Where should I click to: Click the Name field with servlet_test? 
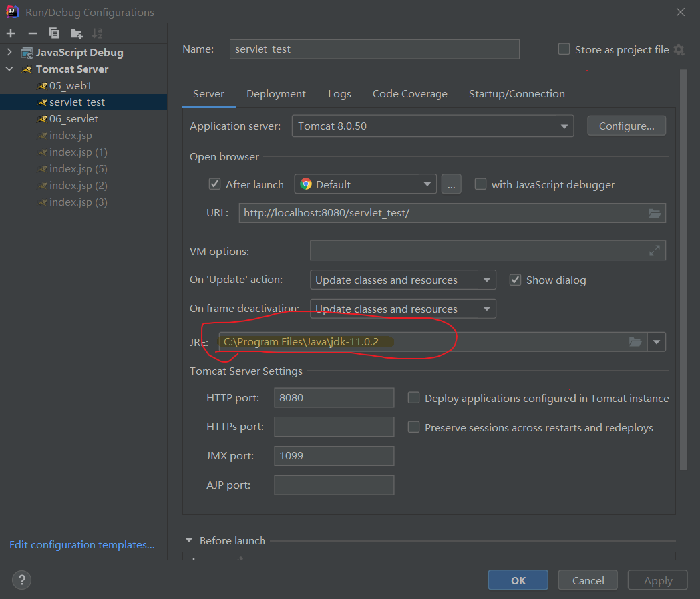click(375, 49)
